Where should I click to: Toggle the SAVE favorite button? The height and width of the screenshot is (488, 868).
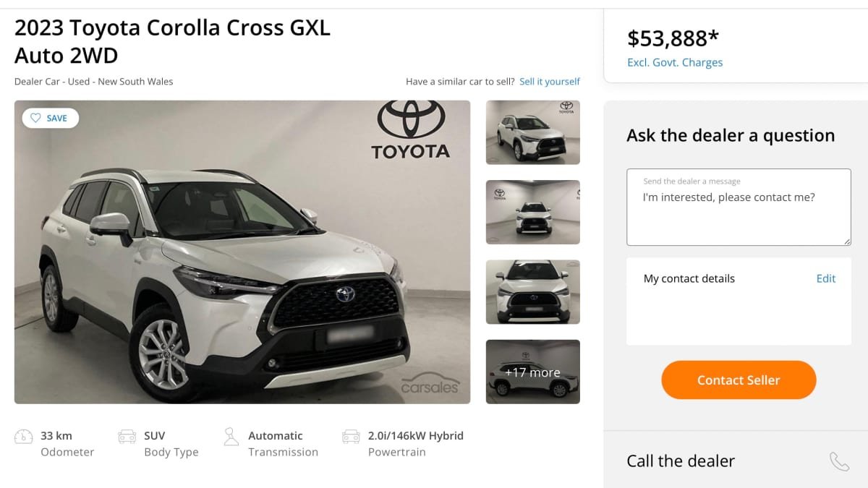[x=49, y=117]
